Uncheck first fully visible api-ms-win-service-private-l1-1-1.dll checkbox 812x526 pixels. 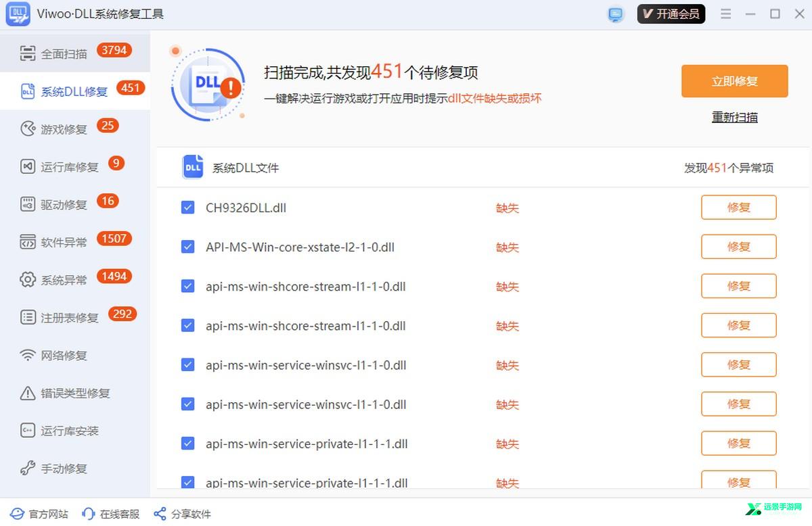188,444
